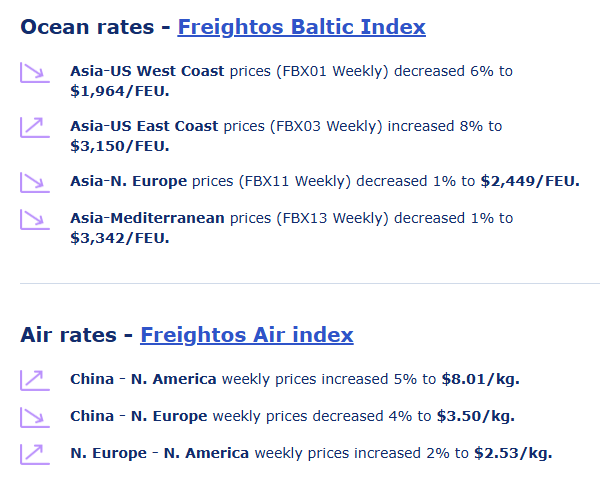Viewport: 615px width, 479px height.
Task: Click the down-trend arrow beside Asia-Mediterranean
Action: [x=34, y=219]
